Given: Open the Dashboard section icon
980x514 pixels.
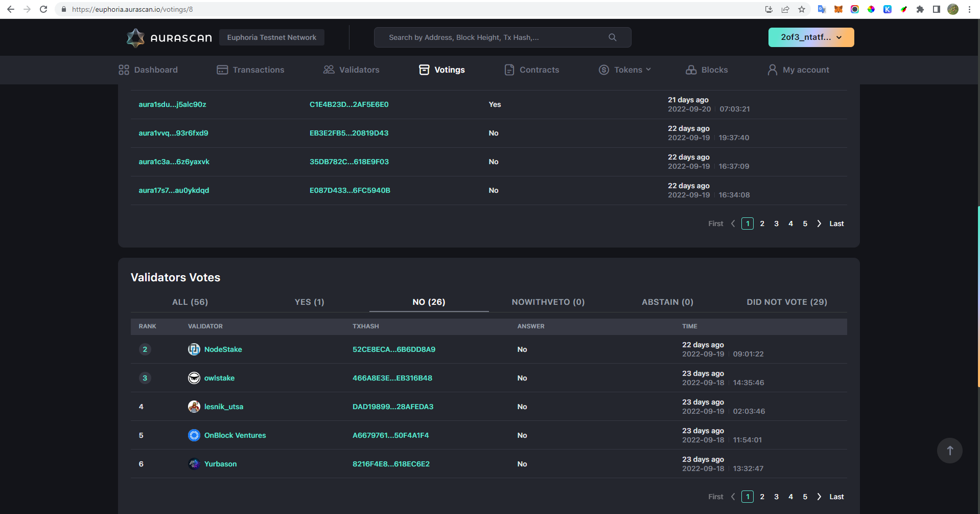Looking at the screenshot, I should 123,69.
